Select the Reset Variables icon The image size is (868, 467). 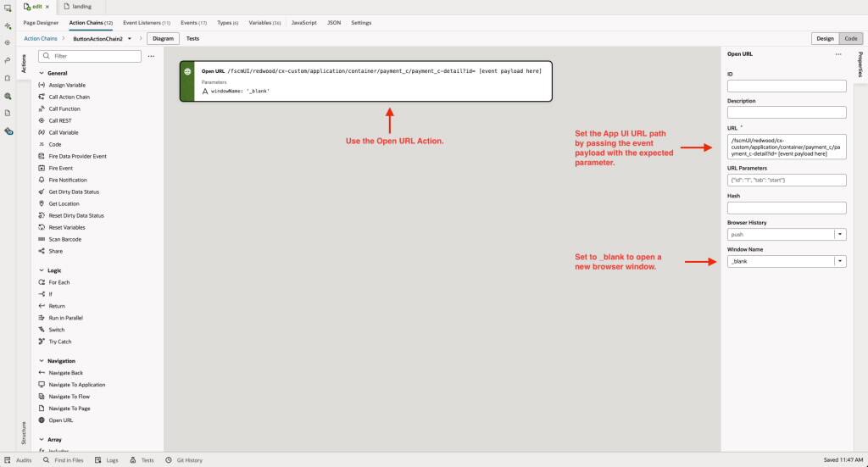[42, 227]
